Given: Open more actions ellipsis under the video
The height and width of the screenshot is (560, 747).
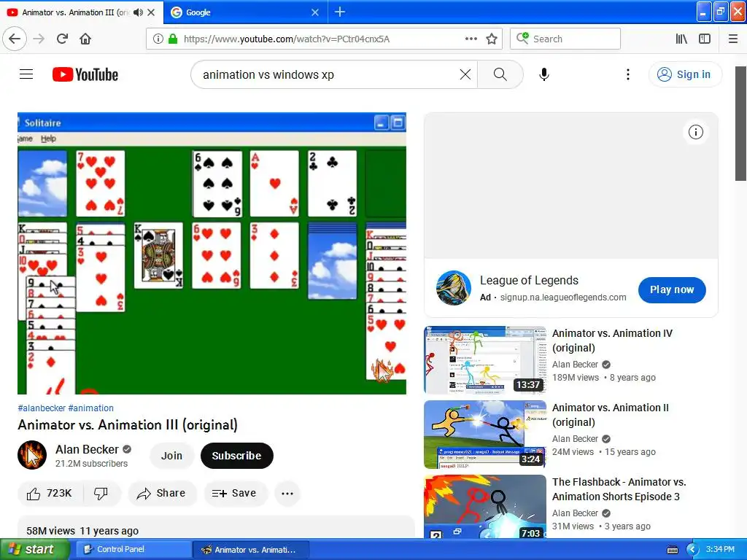Looking at the screenshot, I should (287, 494).
